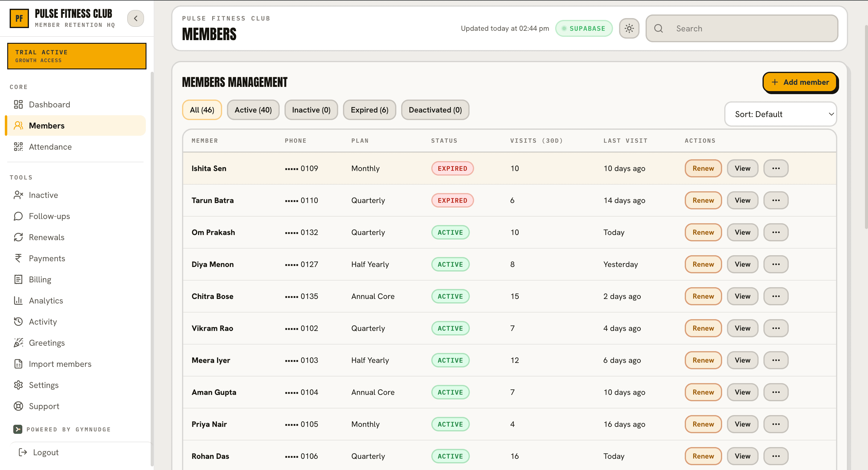Open more actions for Diya Menon
Image resolution: width=868 pixels, height=470 pixels.
click(x=776, y=264)
